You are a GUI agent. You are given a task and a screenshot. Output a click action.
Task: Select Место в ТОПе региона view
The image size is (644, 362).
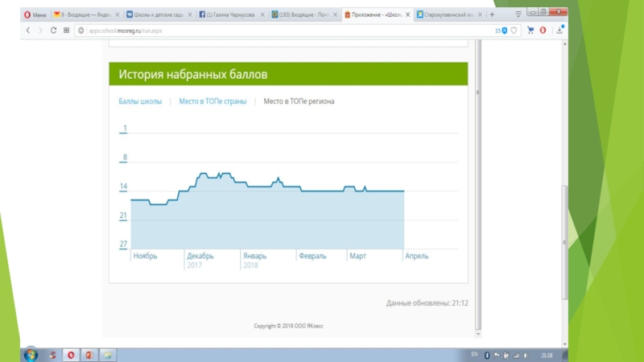coord(301,101)
